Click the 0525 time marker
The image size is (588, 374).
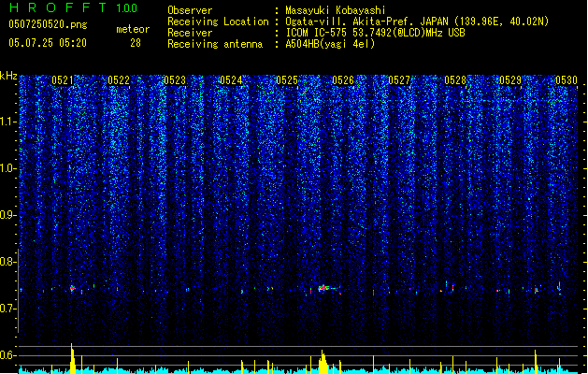click(287, 80)
